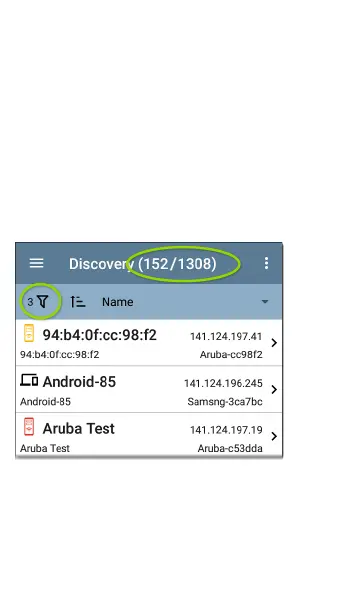Select the Name sort field label
Screen dimensions: 360x612
[118, 302]
